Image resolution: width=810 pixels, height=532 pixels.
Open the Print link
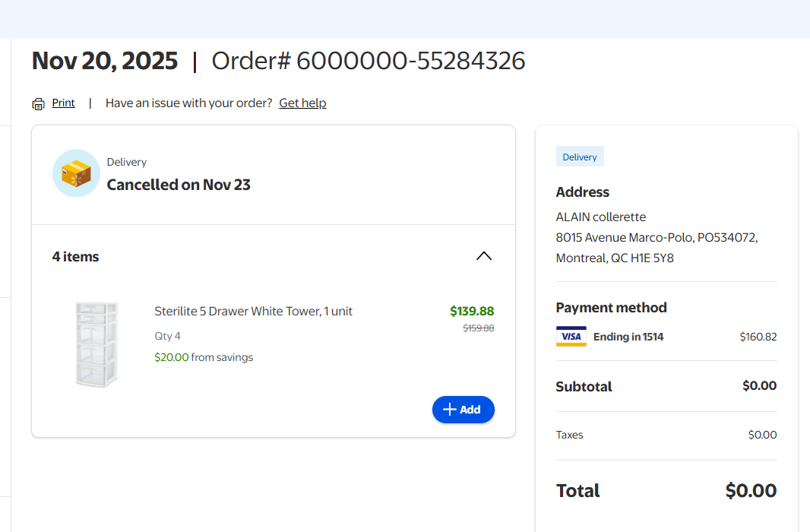[x=63, y=103]
